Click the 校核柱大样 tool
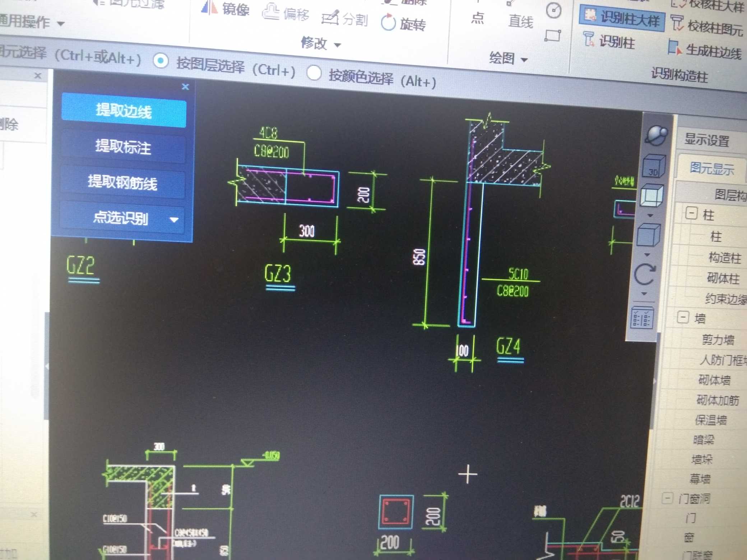Image resolution: width=747 pixels, height=560 pixels. [708, 5]
